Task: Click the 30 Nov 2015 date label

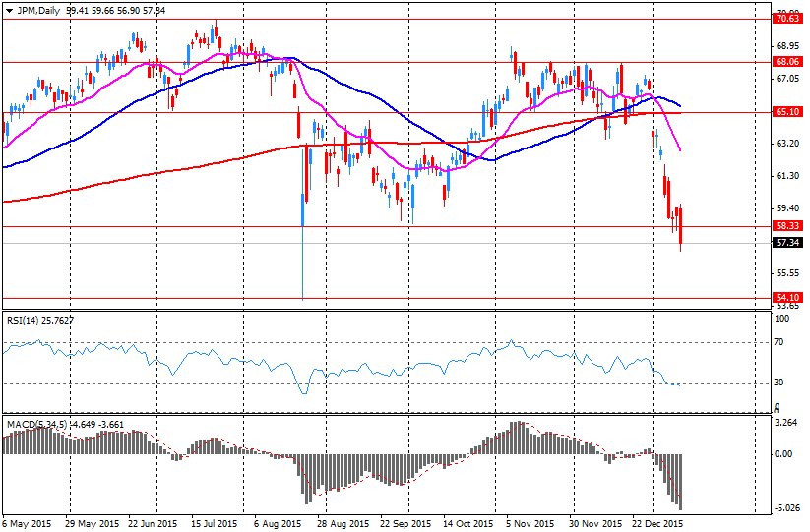Action: [595, 524]
